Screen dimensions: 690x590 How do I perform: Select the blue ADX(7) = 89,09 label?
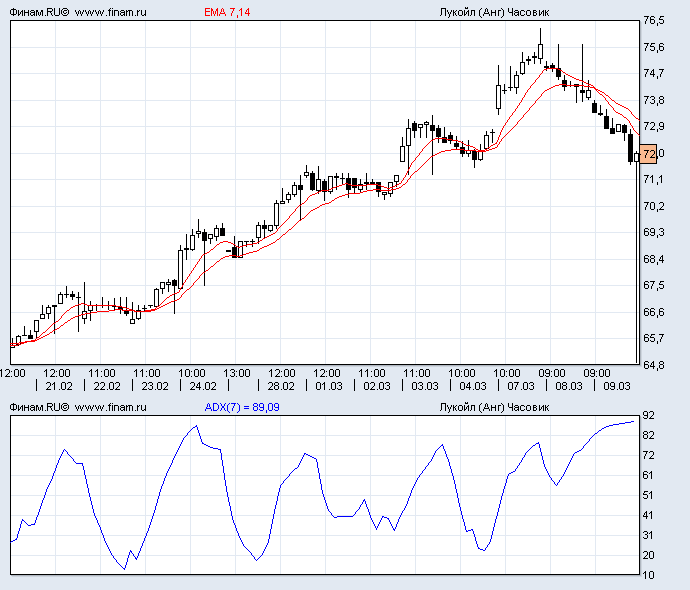pyautogui.click(x=241, y=407)
